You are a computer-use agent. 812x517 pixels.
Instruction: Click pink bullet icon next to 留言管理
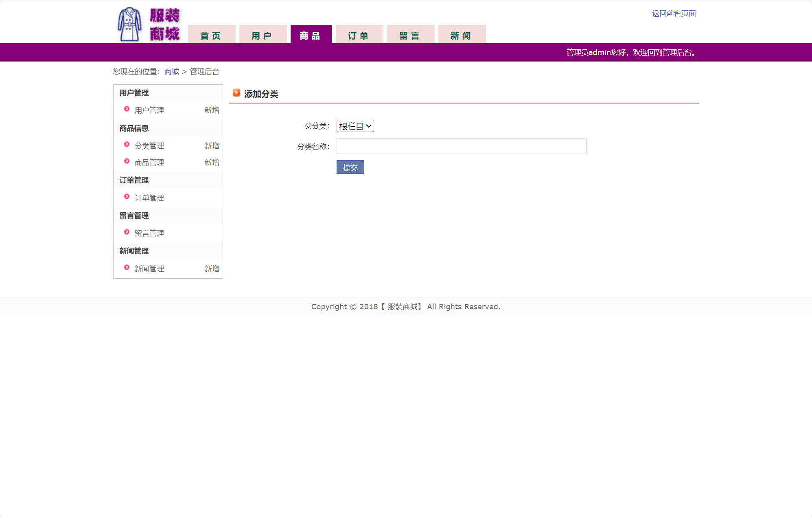[x=127, y=232]
